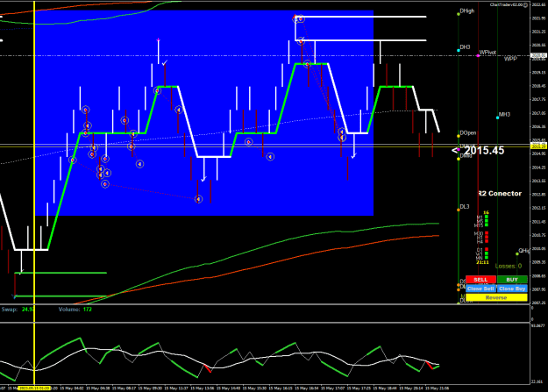The height and width of the screenshot is (392, 548).
Task: Click the 2012.15 price axis label
Action: click(538, 208)
